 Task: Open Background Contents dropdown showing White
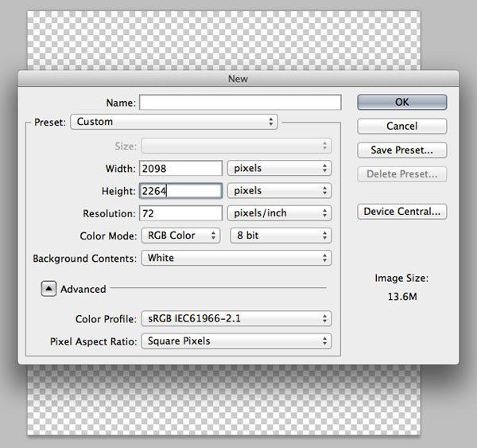point(236,258)
